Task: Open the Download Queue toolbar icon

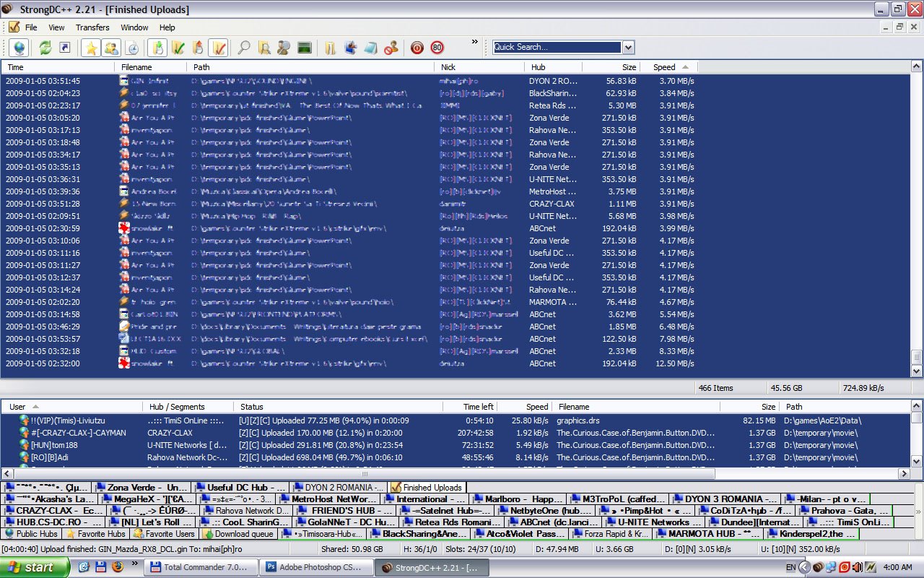Action: [x=157, y=48]
